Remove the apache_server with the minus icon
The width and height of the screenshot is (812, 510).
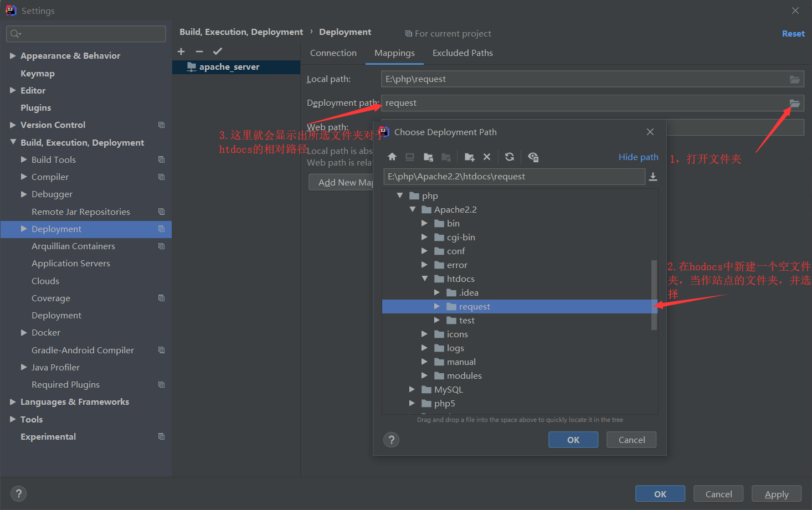pos(199,51)
